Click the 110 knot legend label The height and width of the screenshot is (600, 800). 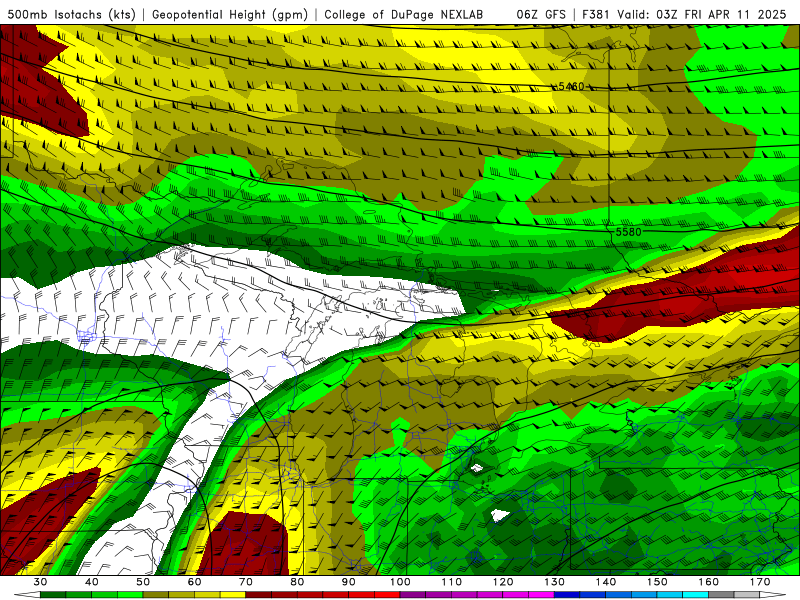click(x=452, y=582)
